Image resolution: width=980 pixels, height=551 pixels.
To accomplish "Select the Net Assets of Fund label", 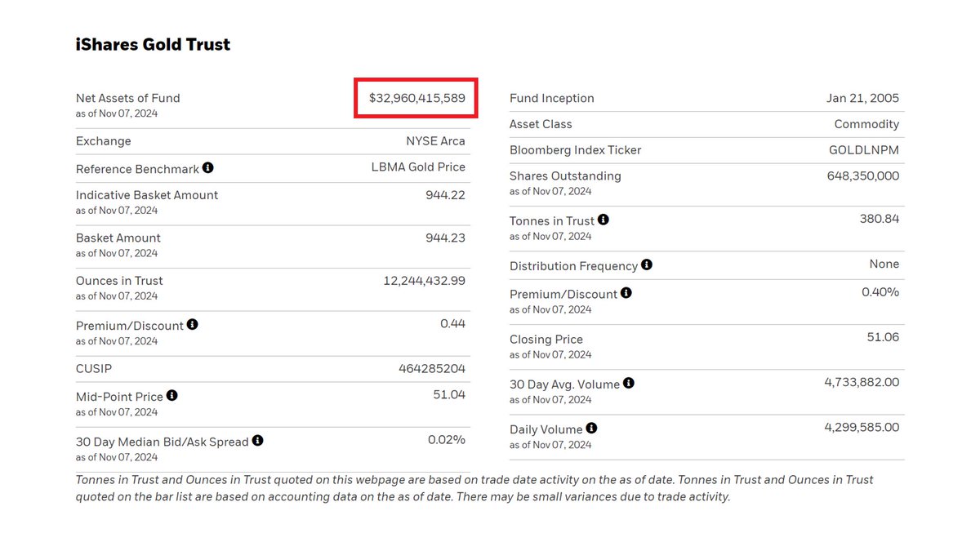I will coord(128,98).
